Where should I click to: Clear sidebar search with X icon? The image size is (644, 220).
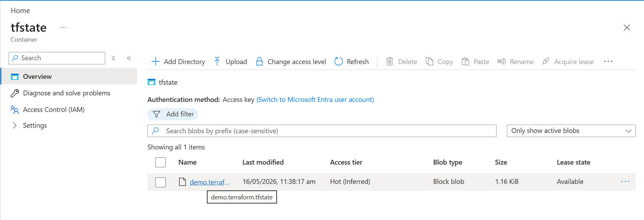(x=113, y=58)
